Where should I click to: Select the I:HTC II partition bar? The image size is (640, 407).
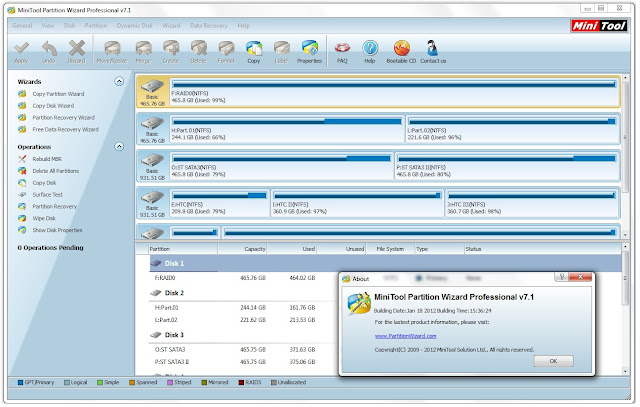357,203
